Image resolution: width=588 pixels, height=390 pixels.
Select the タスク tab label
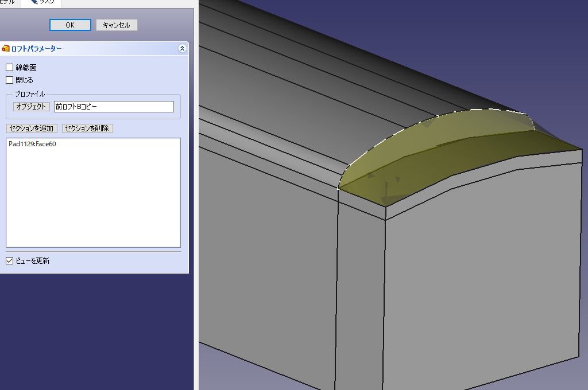coord(47,2)
